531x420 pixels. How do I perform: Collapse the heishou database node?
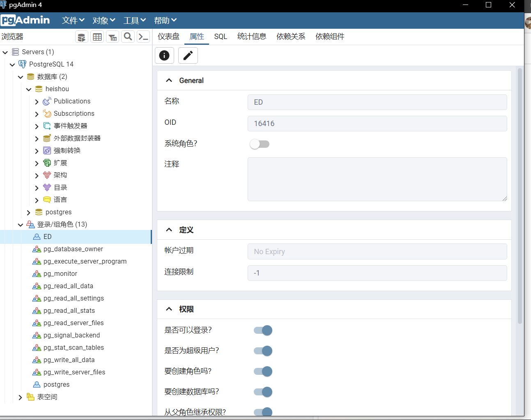[29, 89]
